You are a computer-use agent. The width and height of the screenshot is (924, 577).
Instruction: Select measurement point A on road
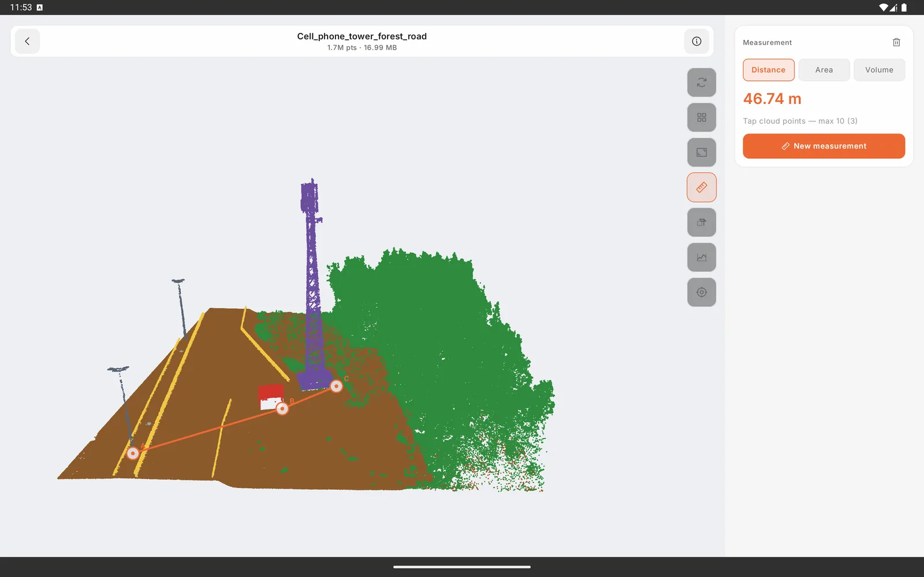[x=133, y=453]
